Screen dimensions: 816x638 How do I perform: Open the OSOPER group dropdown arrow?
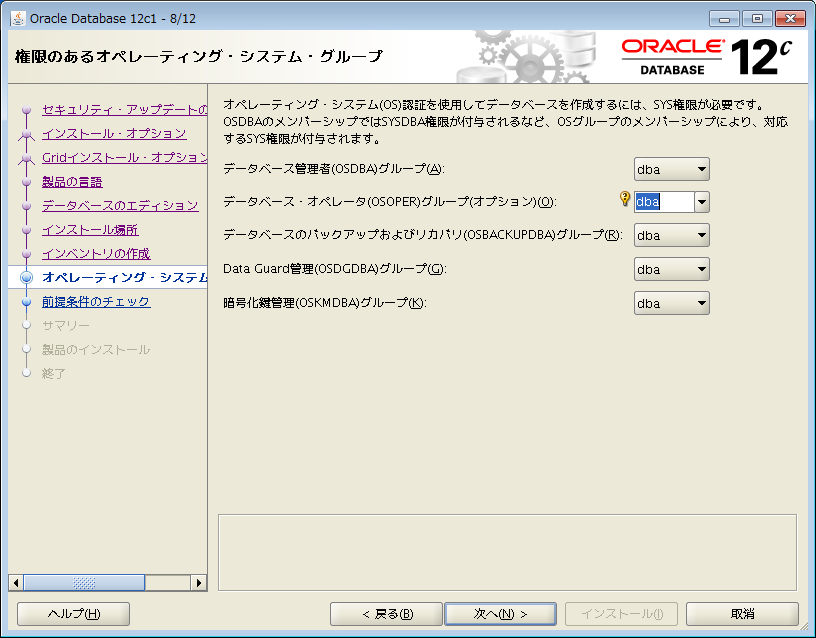(702, 202)
